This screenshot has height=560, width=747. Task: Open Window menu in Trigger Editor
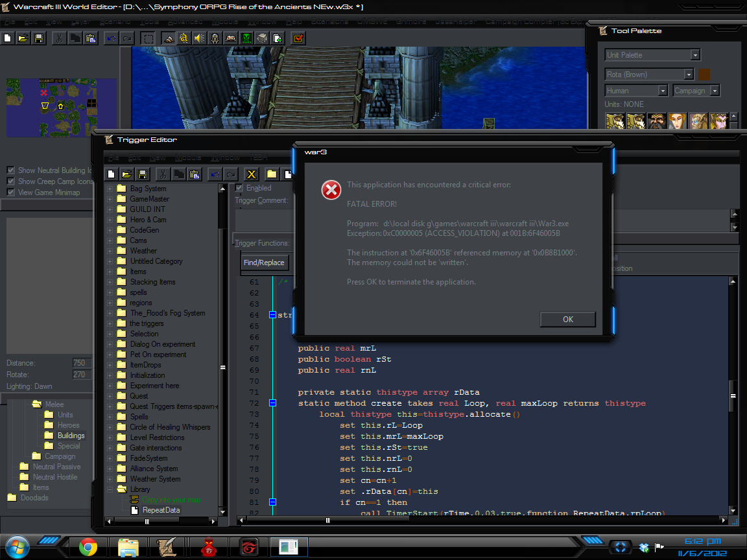tap(226, 157)
